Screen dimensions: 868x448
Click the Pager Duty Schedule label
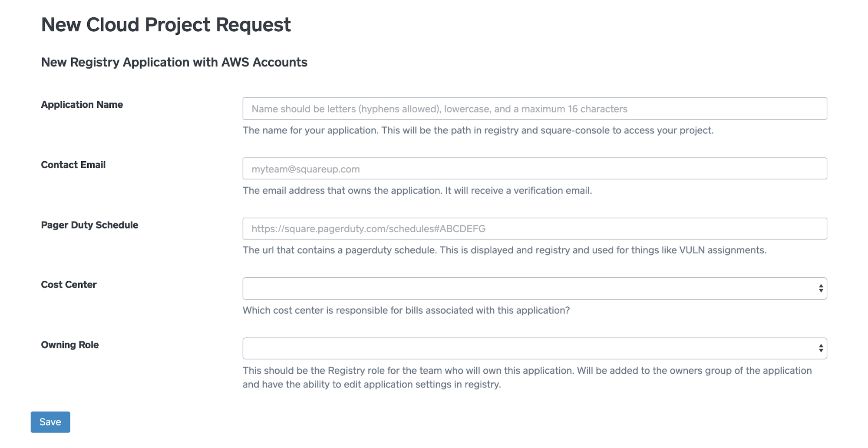(x=90, y=225)
